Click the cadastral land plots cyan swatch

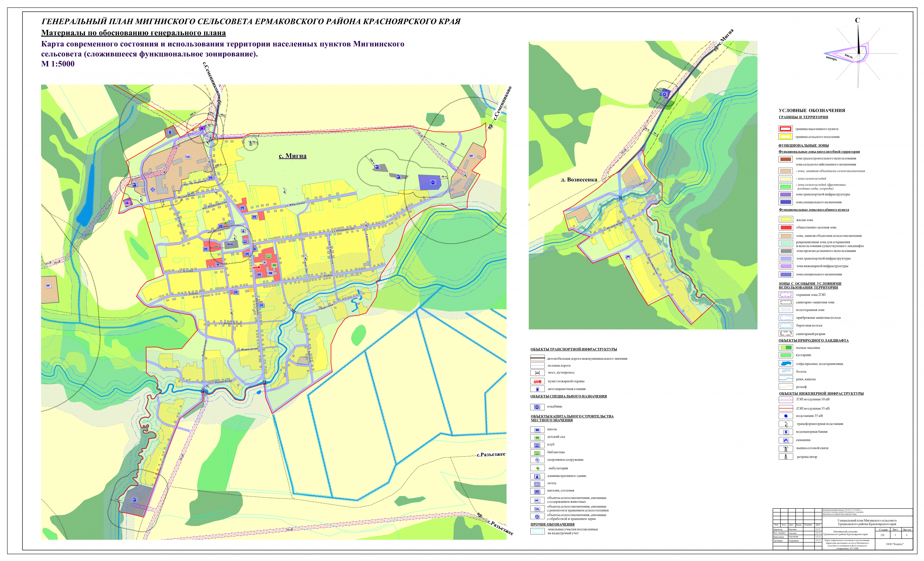point(537,531)
